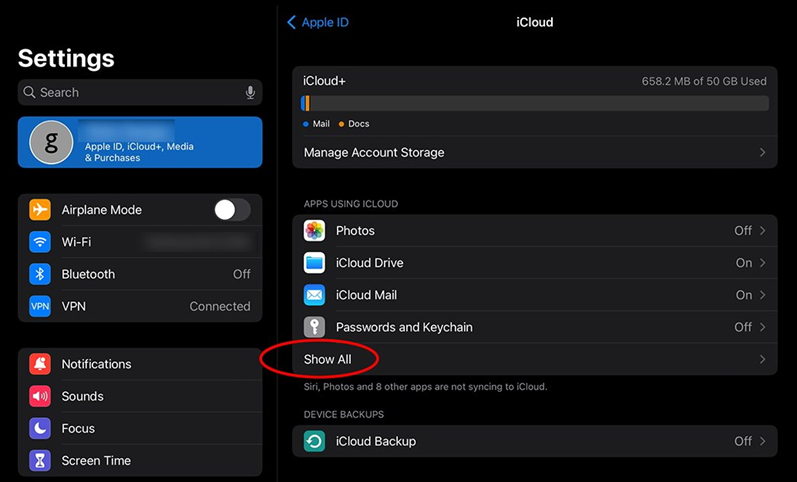Tap the iCloud+ storage heading
The image size is (797, 482).
tap(324, 81)
